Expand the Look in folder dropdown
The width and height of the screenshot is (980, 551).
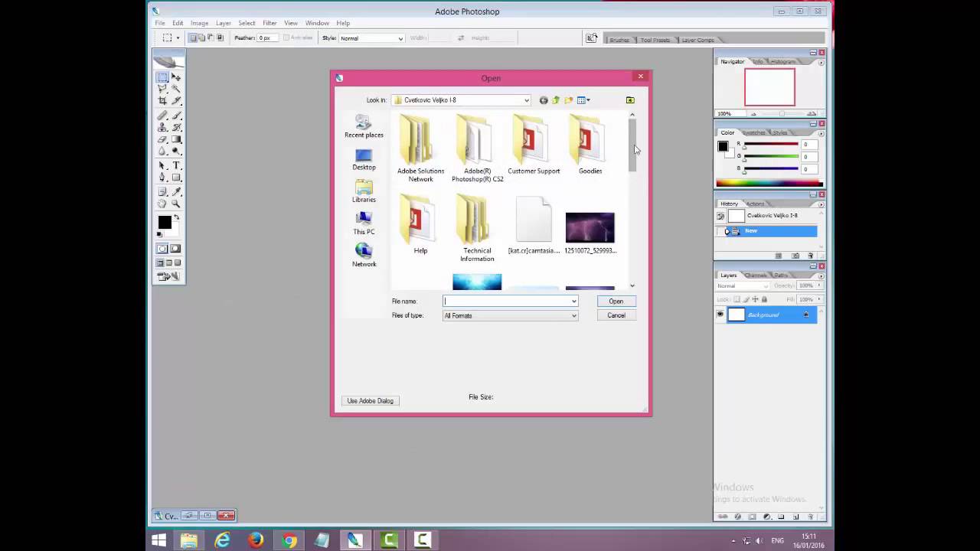[527, 100]
